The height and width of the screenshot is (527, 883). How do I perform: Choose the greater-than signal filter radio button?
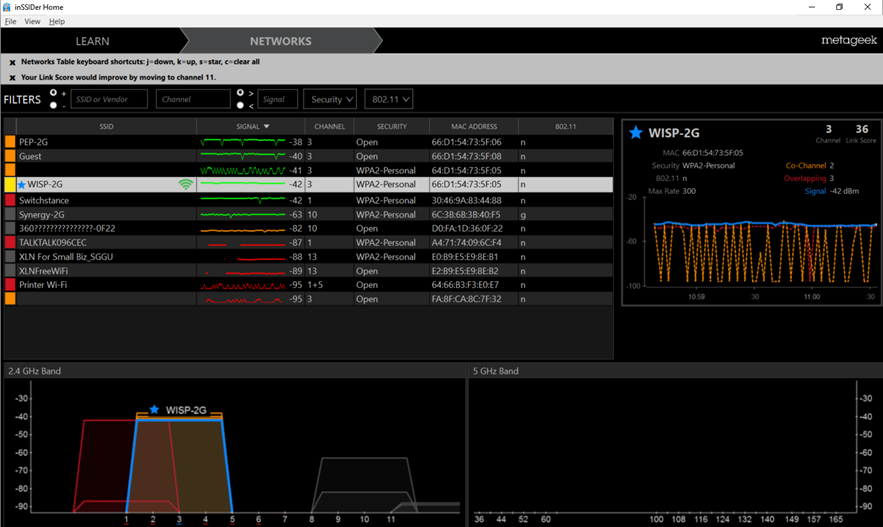coord(240,92)
